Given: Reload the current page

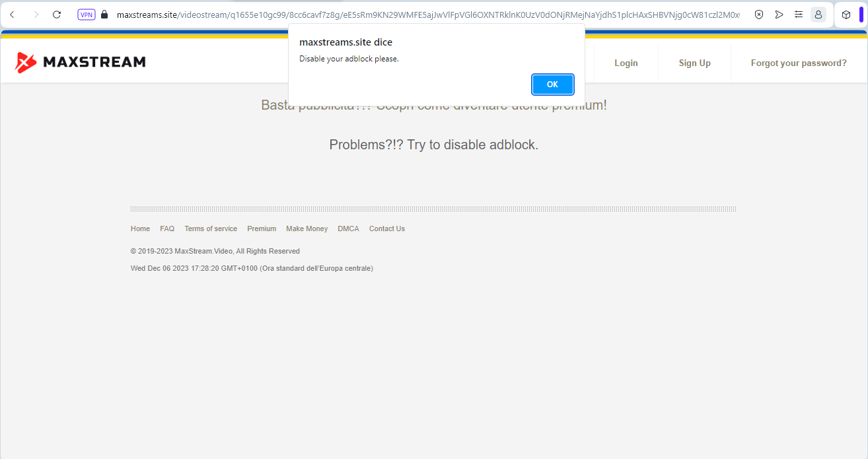Looking at the screenshot, I should pyautogui.click(x=58, y=14).
